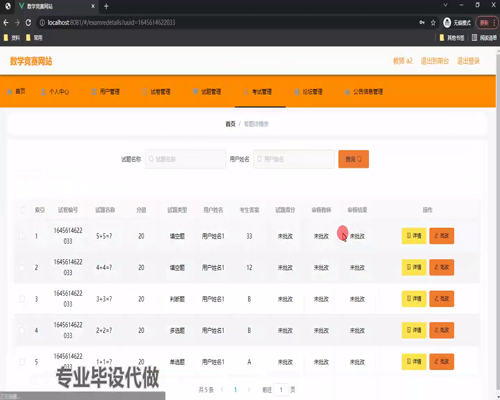The width and height of the screenshot is (500, 400).
Task: Tick the checkbox for row 3+3=?
Action: click(22, 299)
